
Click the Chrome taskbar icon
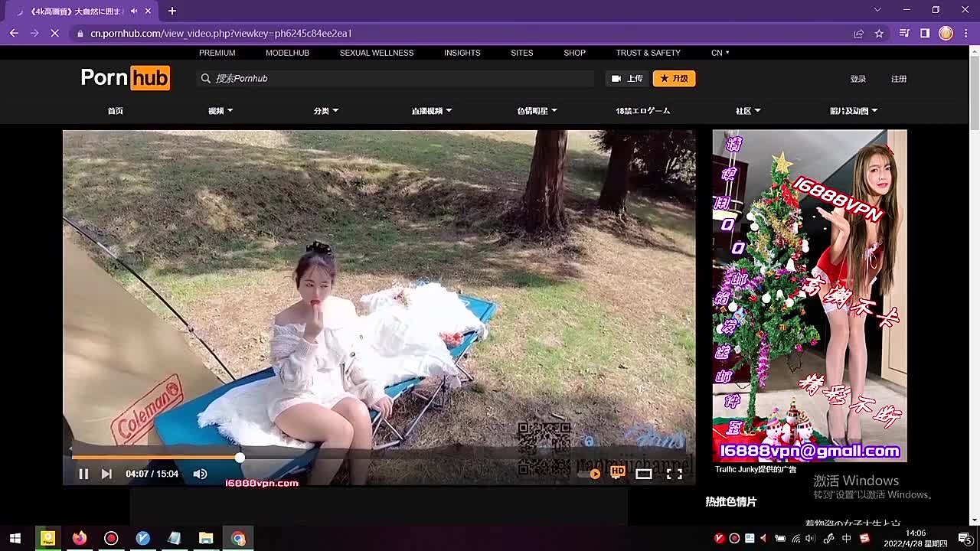tap(238, 538)
